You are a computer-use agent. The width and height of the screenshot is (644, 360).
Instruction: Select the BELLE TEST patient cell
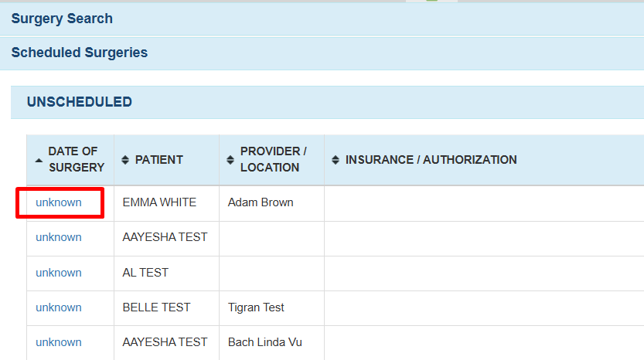click(156, 307)
